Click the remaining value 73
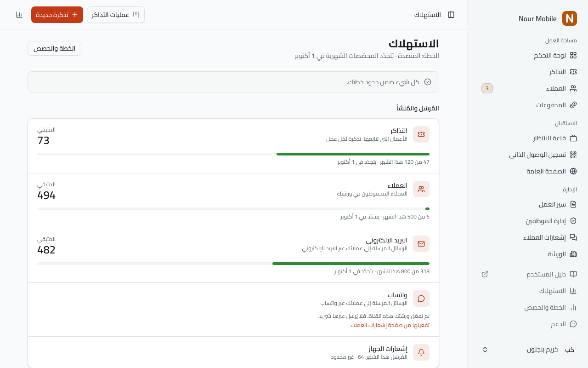The image size is (588, 368). 43,140
